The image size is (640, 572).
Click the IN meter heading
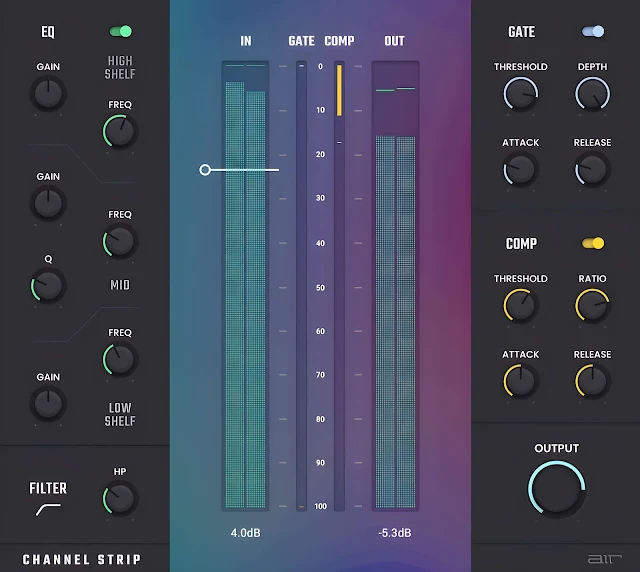(x=246, y=41)
